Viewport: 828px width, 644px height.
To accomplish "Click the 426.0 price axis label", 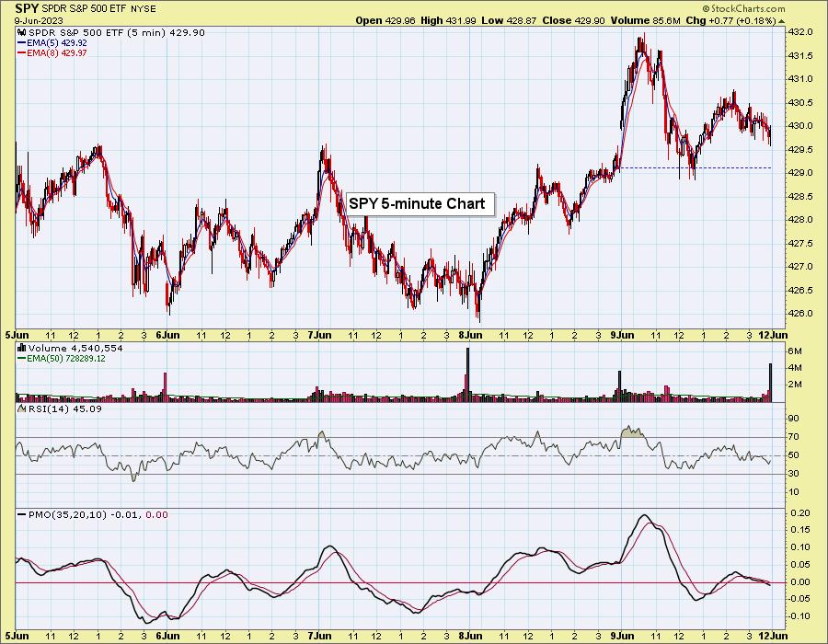I will point(800,314).
